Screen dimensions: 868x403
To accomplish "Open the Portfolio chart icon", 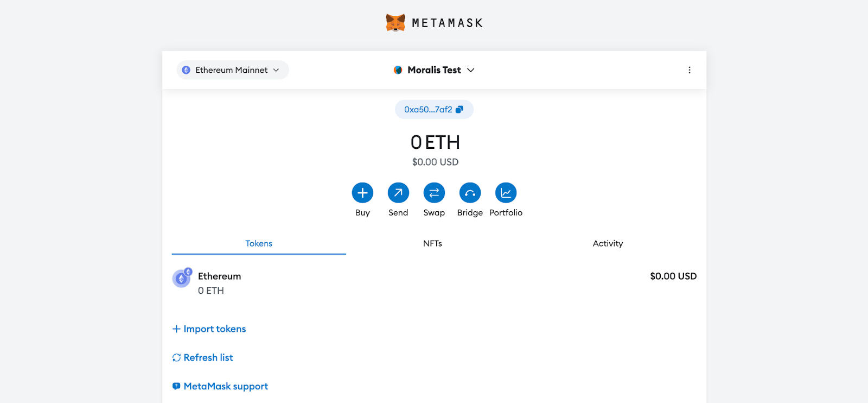I will (506, 193).
